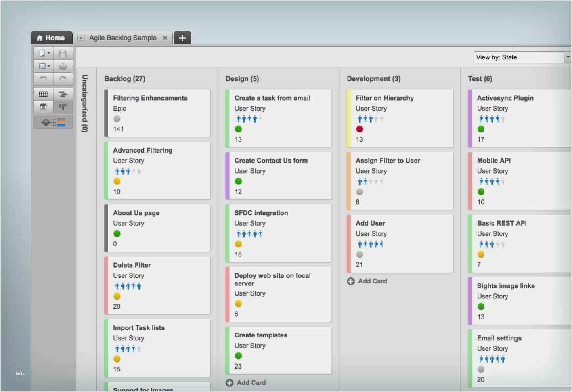Click yellow status dot on Basic REST API

[x=481, y=254]
